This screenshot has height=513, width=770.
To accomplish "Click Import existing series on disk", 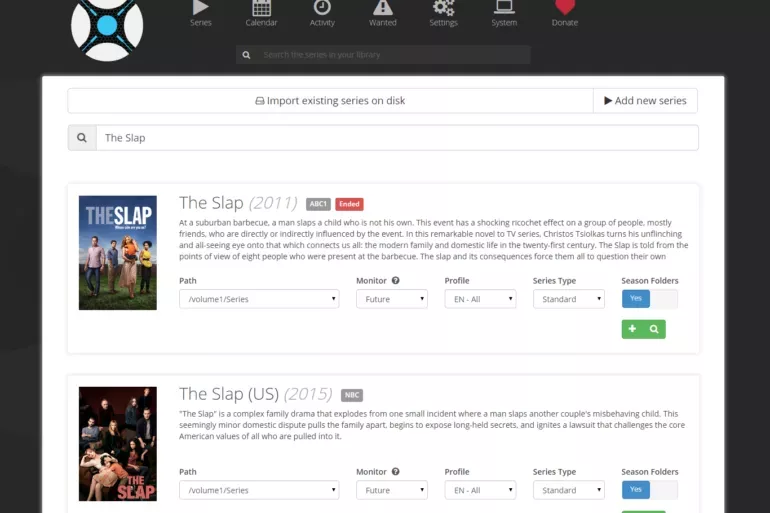I will tap(330, 101).
